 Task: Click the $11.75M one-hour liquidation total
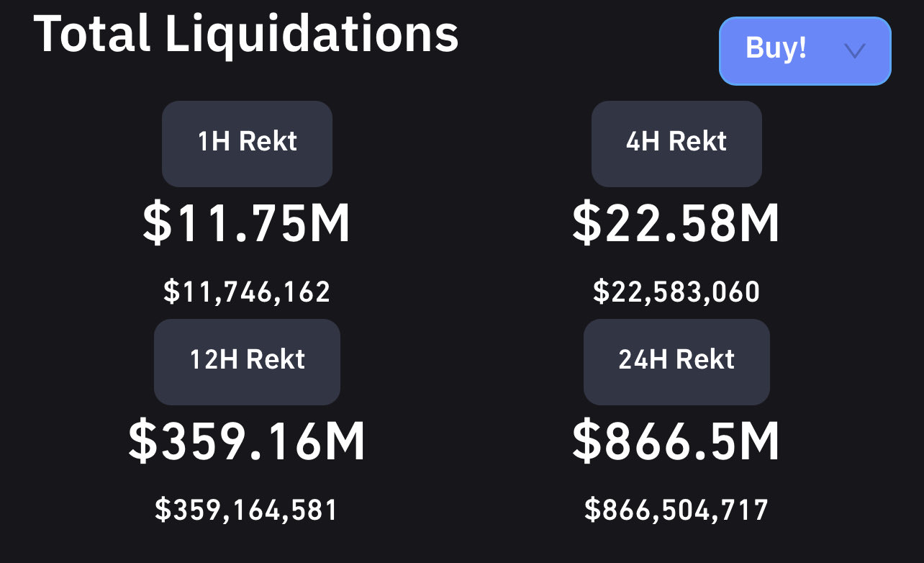pyautogui.click(x=247, y=223)
